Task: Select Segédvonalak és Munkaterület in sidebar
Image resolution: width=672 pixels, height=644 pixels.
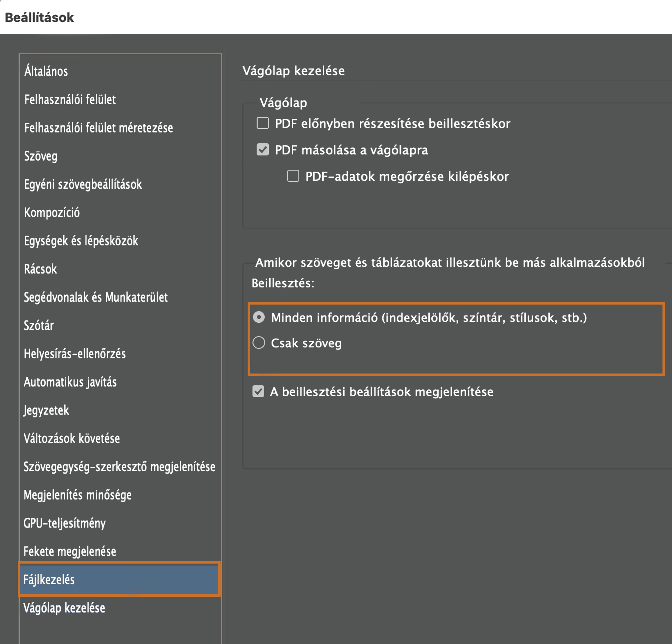Action: coord(96,297)
